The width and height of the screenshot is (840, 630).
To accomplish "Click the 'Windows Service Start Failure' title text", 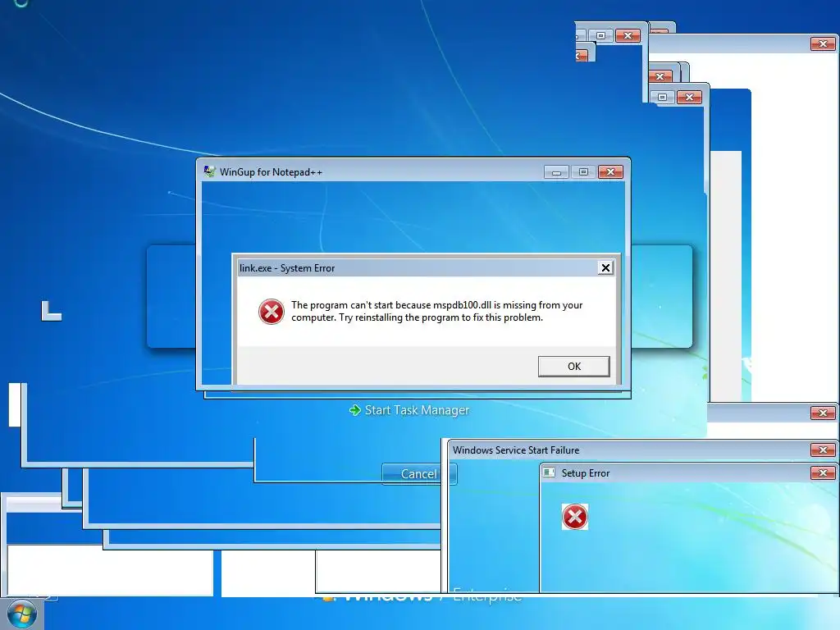I will (516, 450).
